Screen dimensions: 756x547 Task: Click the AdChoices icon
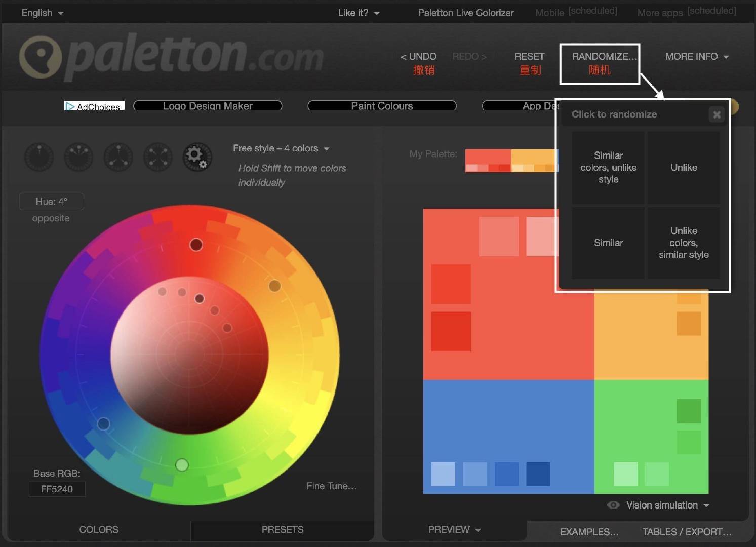tap(70, 106)
